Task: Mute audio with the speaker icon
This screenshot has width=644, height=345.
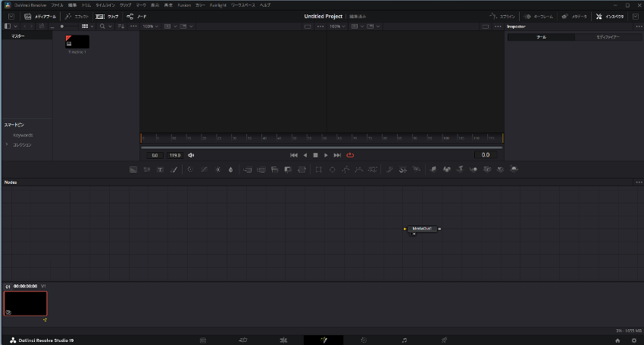Action: pyautogui.click(x=191, y=155)
